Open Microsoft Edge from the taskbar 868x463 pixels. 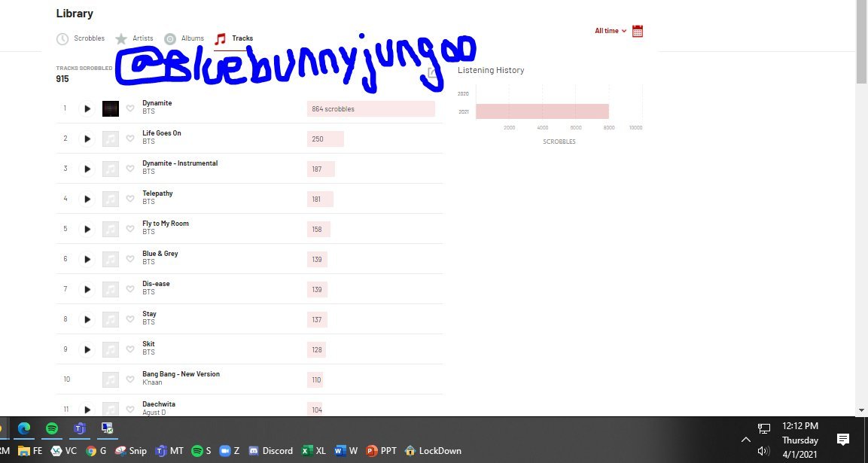(24, 428)
